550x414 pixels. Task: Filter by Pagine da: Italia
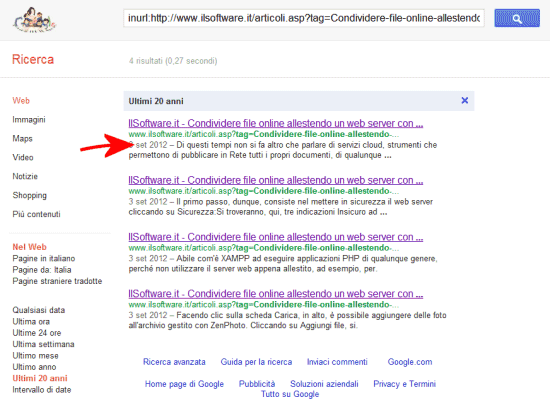pyautogui.click(x=42, y=270)
